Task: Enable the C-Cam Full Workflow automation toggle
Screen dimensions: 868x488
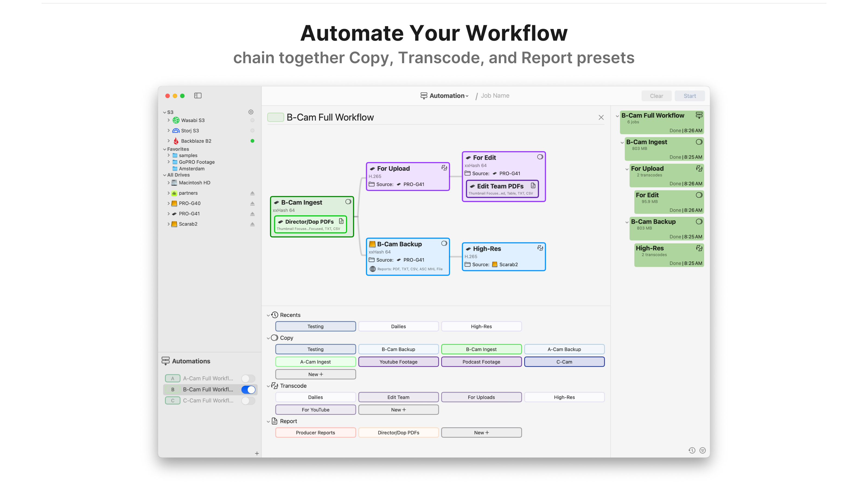Action: [248, 401]
